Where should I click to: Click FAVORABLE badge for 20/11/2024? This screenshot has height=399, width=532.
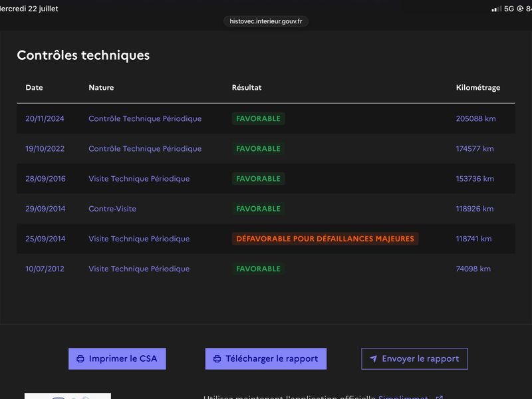258,119
